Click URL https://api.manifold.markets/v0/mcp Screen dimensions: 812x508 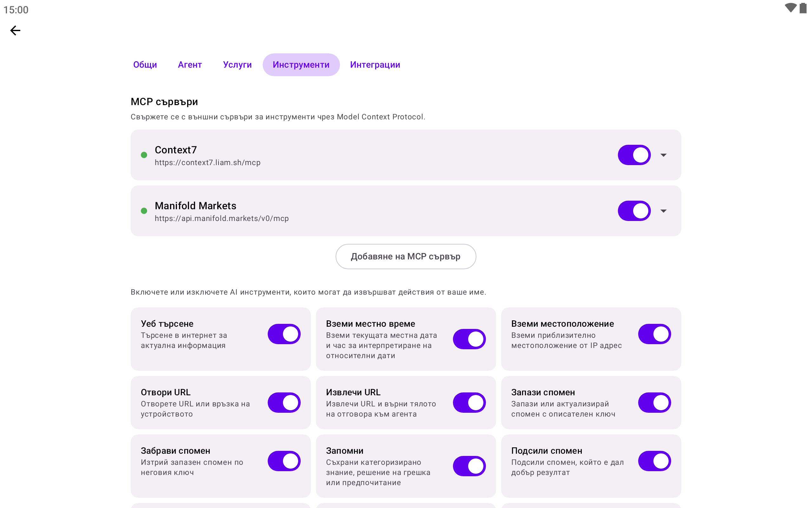[x=221, y=218]
